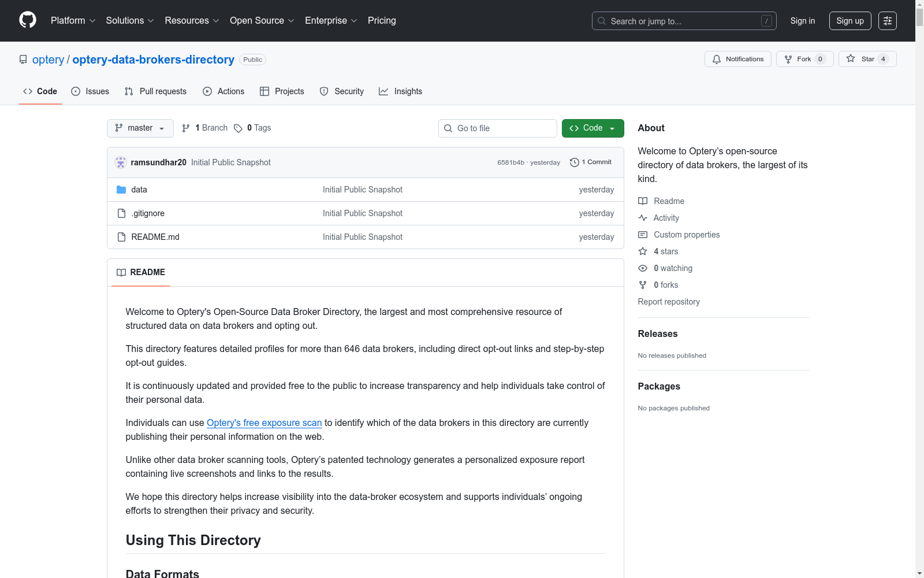Image resolution: width=924 pixels, height=578 pixels.
Task: Click the Custom properties note icon
Action: click(643, 235)
